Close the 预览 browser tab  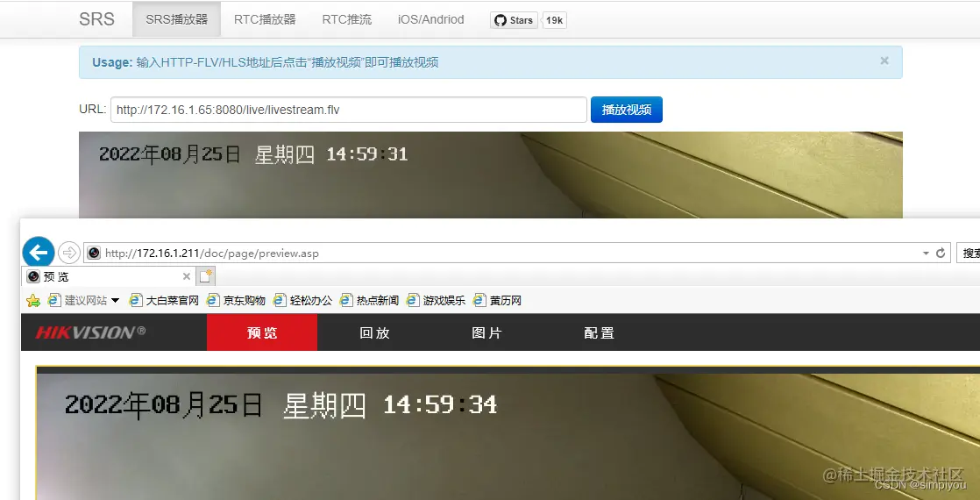[x=186, y=276]
